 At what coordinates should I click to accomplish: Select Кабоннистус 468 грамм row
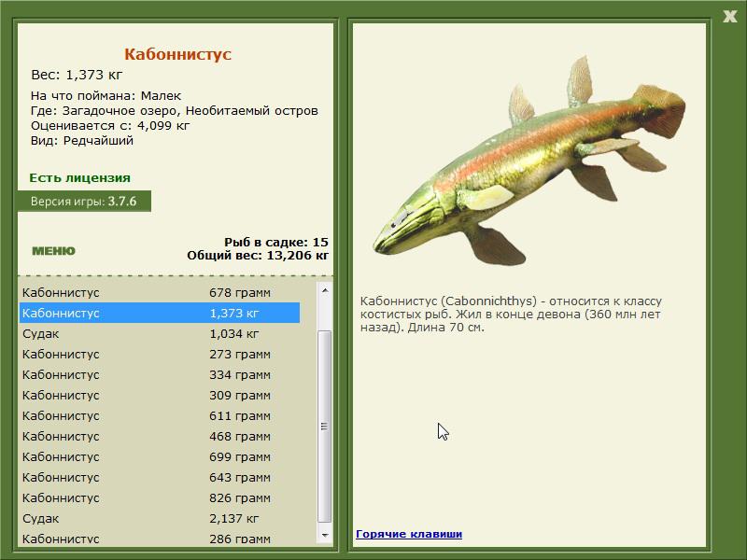(160, 436)
